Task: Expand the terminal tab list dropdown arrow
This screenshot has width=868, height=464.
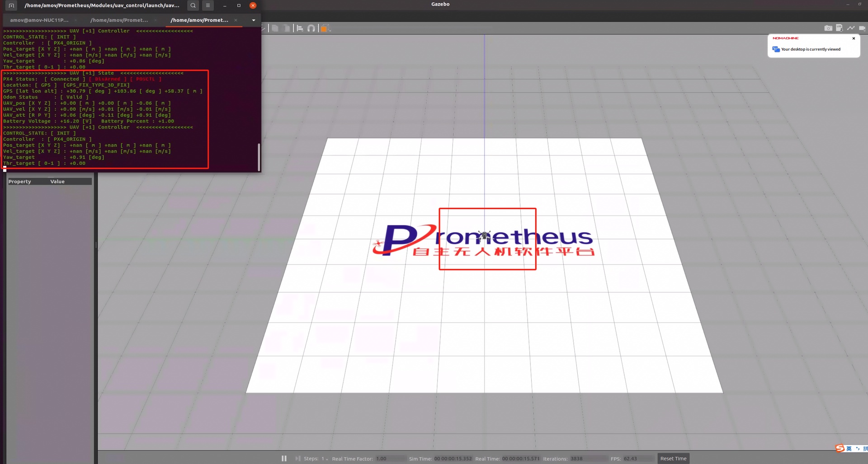Action: 254,20
